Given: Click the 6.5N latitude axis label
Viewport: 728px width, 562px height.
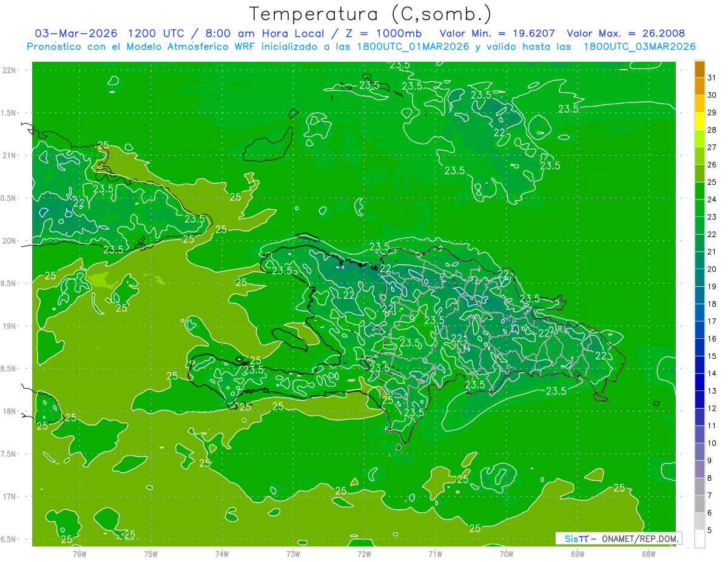Looking at the screenshot, I should coord(9,539).
